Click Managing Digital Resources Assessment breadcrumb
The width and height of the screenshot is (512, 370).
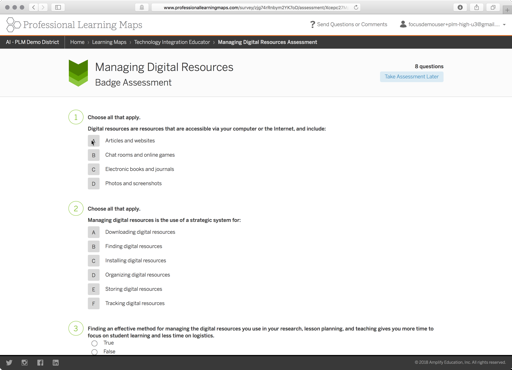(x=267, y=42)
